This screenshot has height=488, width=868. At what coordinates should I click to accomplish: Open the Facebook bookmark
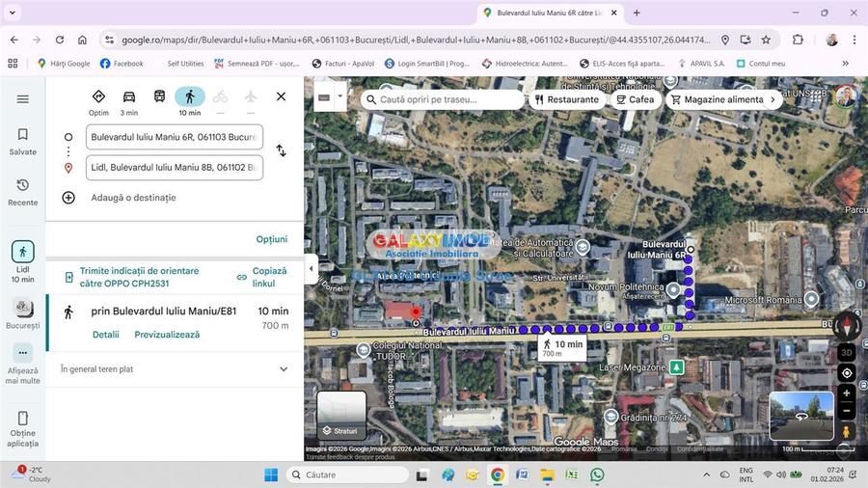tap(122, 64)
